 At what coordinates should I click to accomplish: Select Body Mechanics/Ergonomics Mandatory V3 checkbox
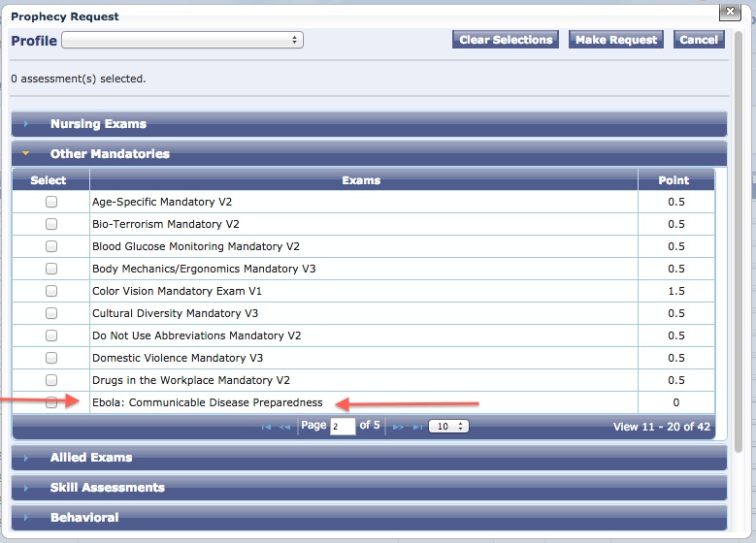[x=51, y=269]
